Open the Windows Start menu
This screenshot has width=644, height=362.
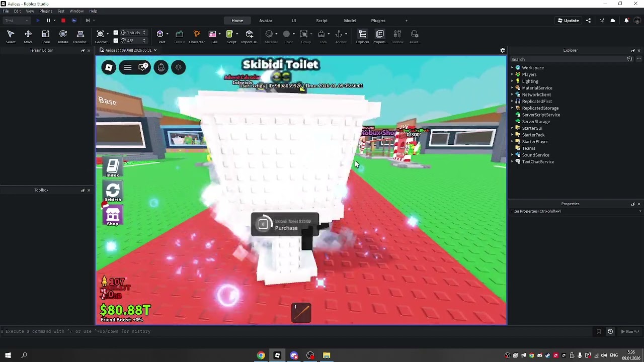(8, 355)
